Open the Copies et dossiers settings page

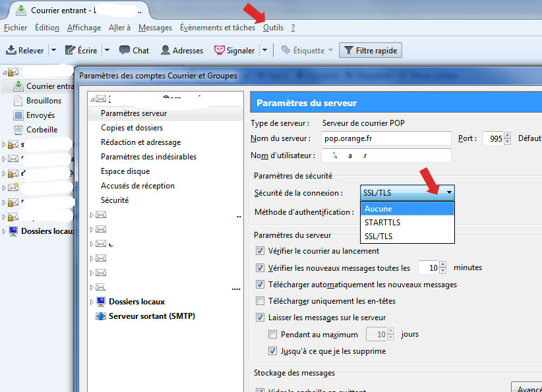tap(132, 128)
